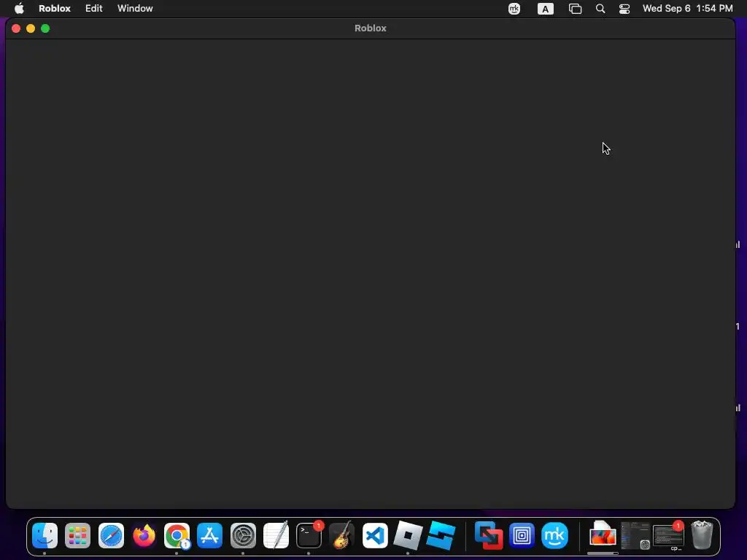This screenshot has height=560, width=747.
Task: Launch Roblox Studio blue Dock icon
Action: 441,535
